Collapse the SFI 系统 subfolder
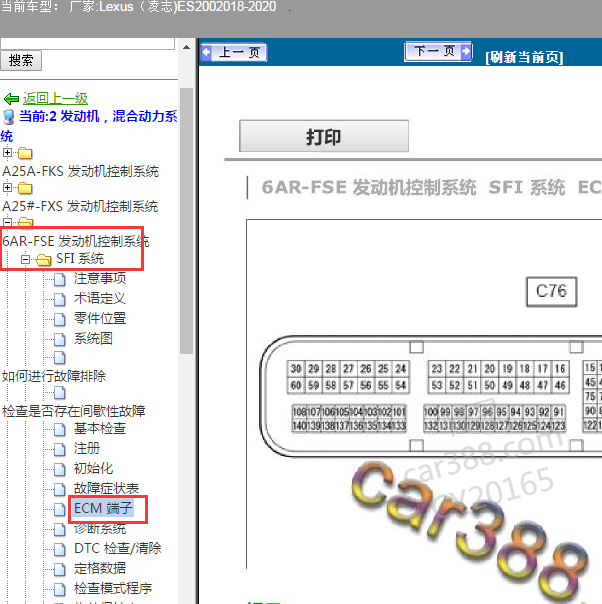 pyautogui.click(x=25, y=259)
